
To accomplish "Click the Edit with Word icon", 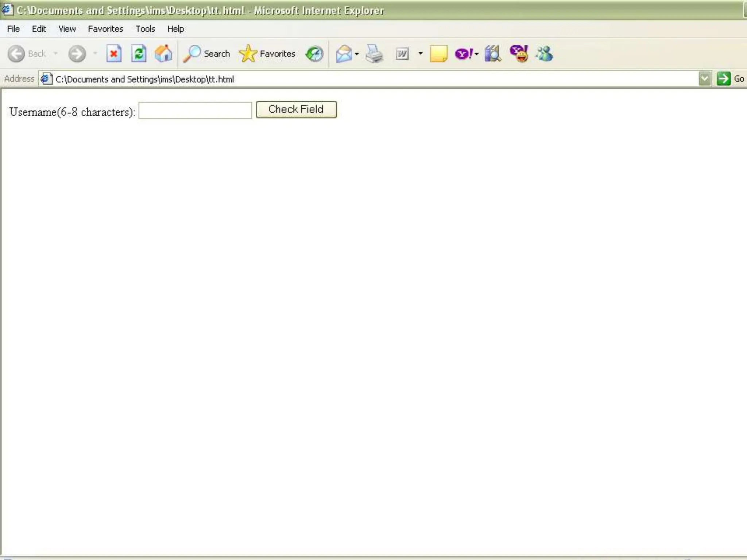I will click(x=402, y=54).
